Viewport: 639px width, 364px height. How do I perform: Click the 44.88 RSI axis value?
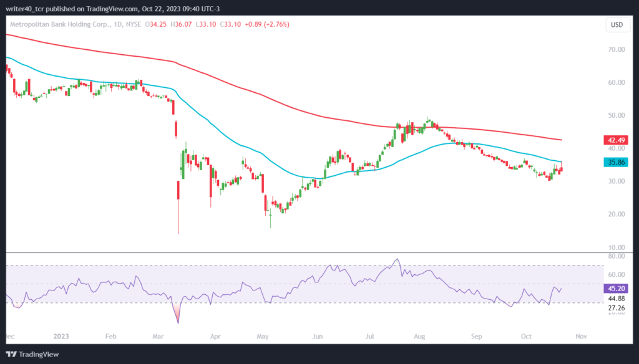tap(616, 299)
